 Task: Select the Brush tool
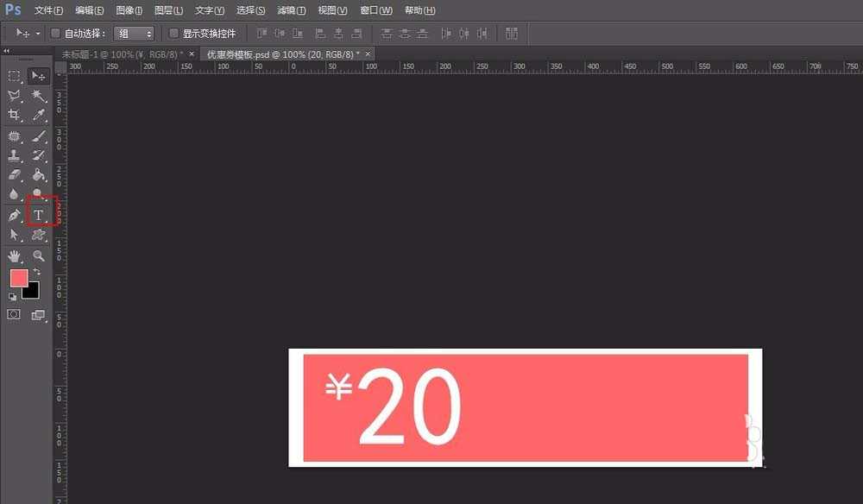point(39,136)
